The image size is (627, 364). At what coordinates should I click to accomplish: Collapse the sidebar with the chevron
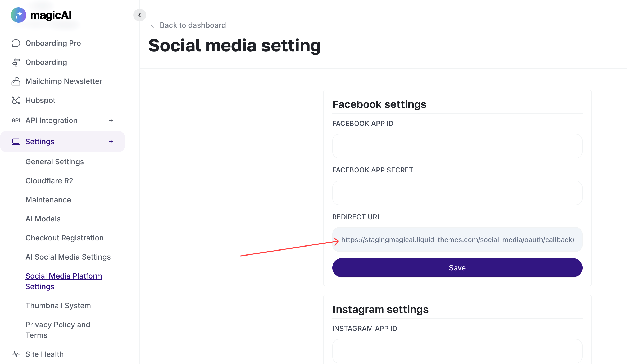pyautogui.click(x=140, y=15)
